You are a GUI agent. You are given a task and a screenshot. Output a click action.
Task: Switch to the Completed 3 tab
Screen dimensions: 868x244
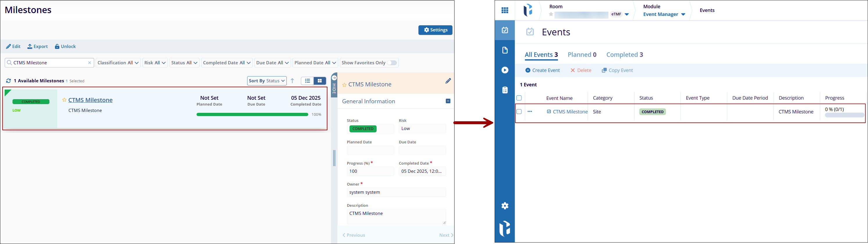tap(624, 55)
